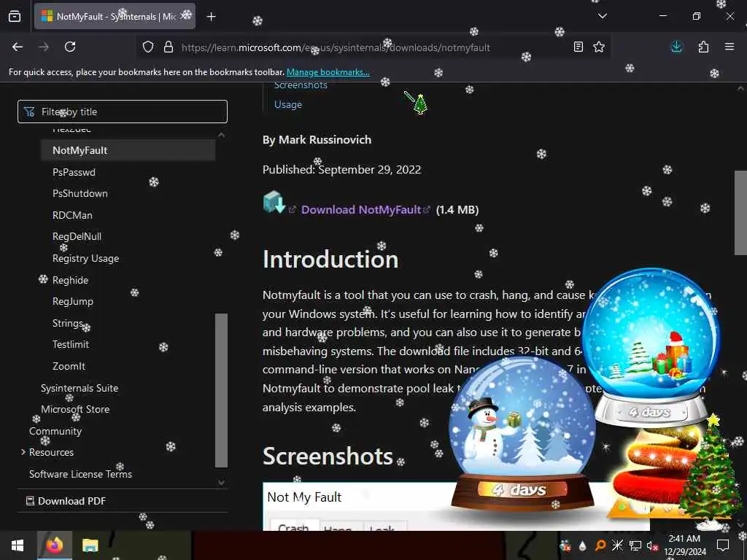The height and width of the screenshot is (560, 747).
Task: Open the Firefox hamburger application menu
Action: (729, 47)
